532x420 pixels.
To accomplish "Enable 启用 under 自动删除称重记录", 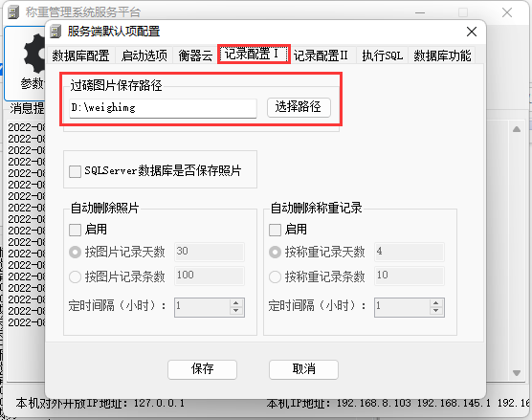I will pos(275,230).
